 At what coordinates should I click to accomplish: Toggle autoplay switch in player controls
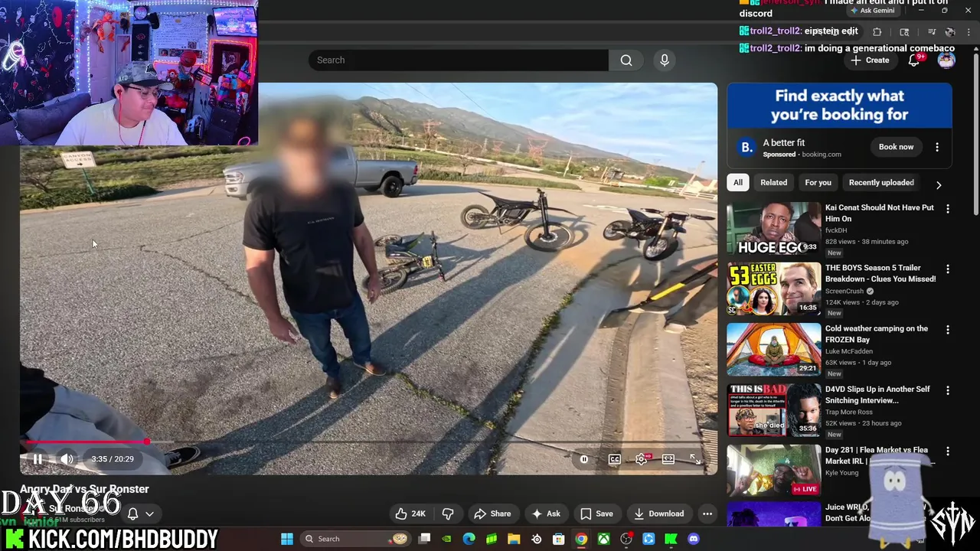584,459
